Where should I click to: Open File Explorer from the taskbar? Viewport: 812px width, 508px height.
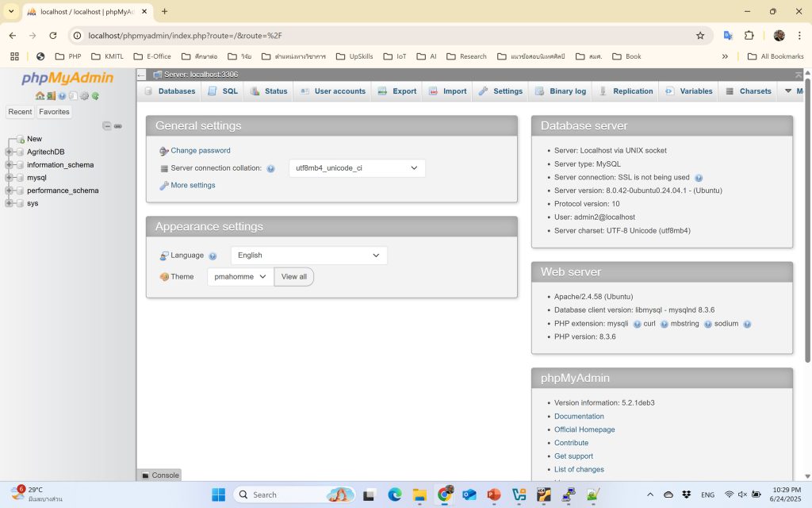point(419,495)
